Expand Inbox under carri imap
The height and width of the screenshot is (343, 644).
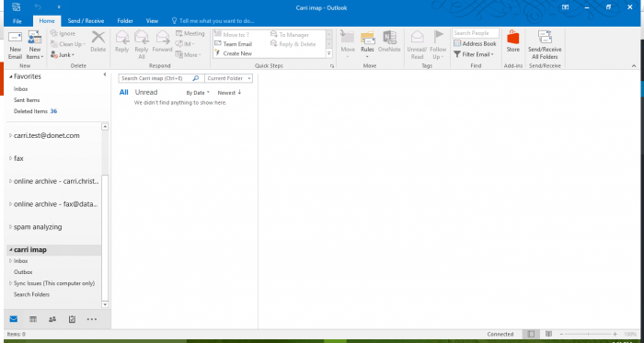(11, 261)
